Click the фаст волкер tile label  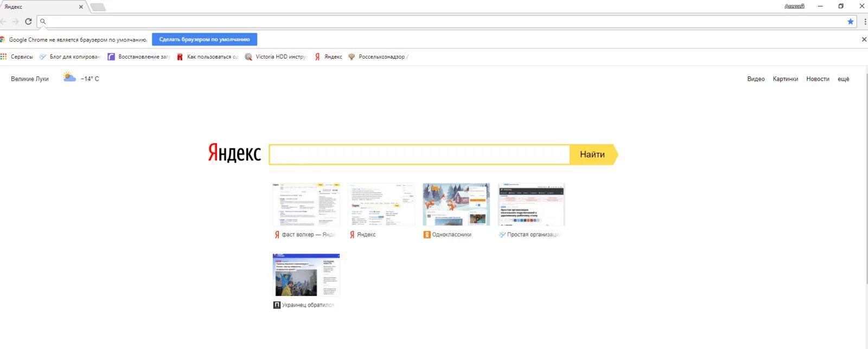coord(308,235)
